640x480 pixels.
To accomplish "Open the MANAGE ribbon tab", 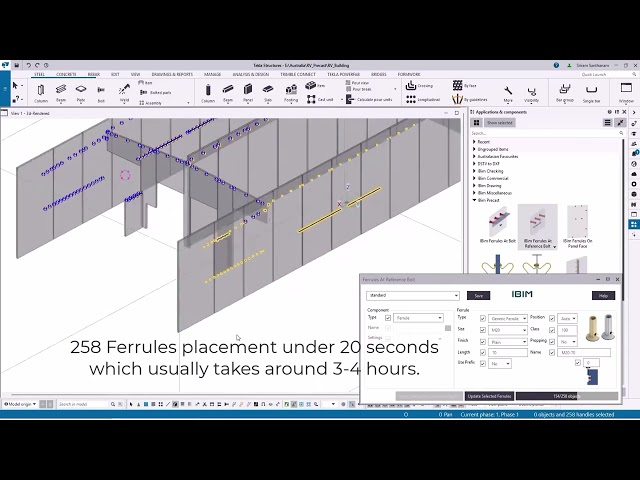I will click(x=212, y=74).
